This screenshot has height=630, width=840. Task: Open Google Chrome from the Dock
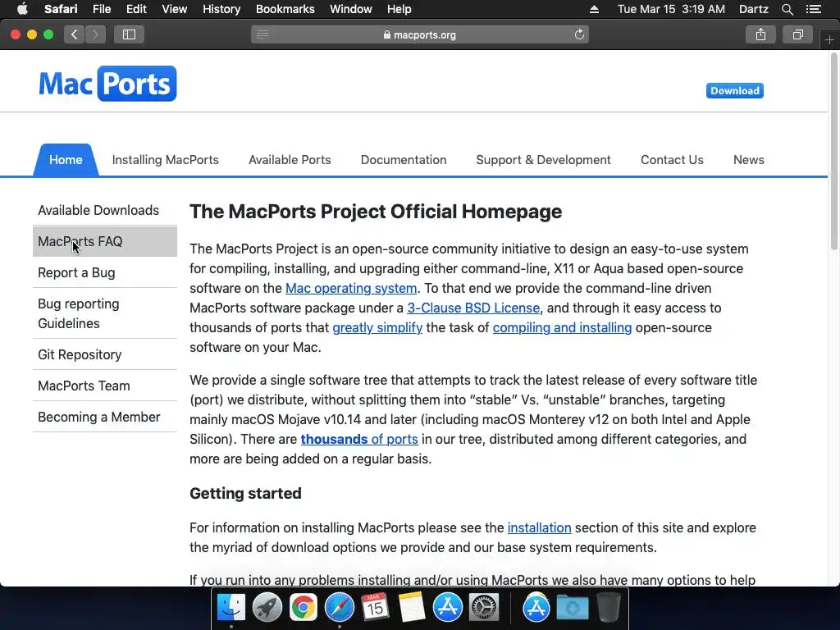304,608
